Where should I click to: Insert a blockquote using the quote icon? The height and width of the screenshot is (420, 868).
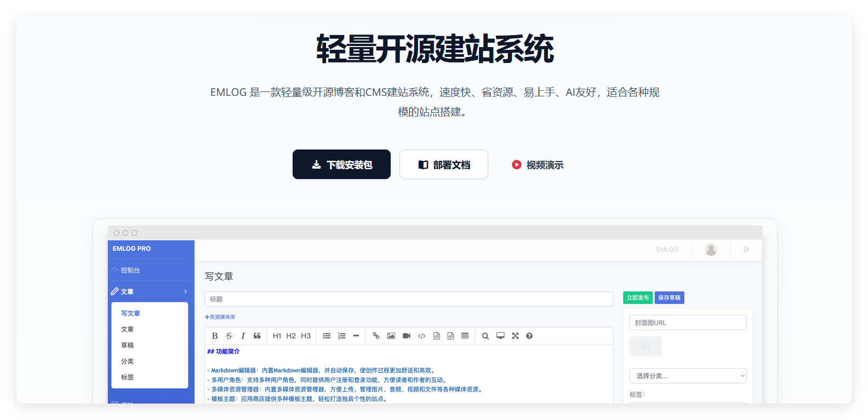click(x=257, y=336)
